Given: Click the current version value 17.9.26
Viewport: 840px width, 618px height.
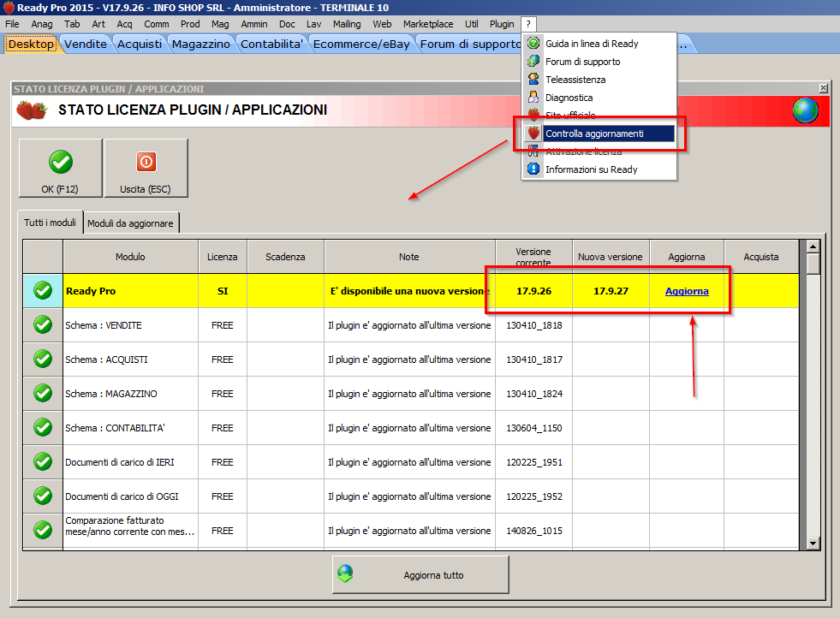Looking at the screenshot, I should point(534,291).
